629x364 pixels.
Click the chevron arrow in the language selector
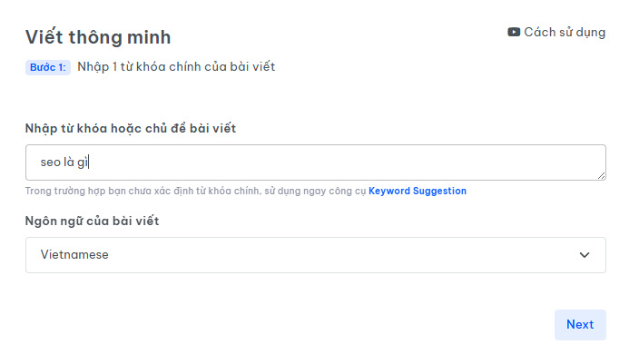585,255
